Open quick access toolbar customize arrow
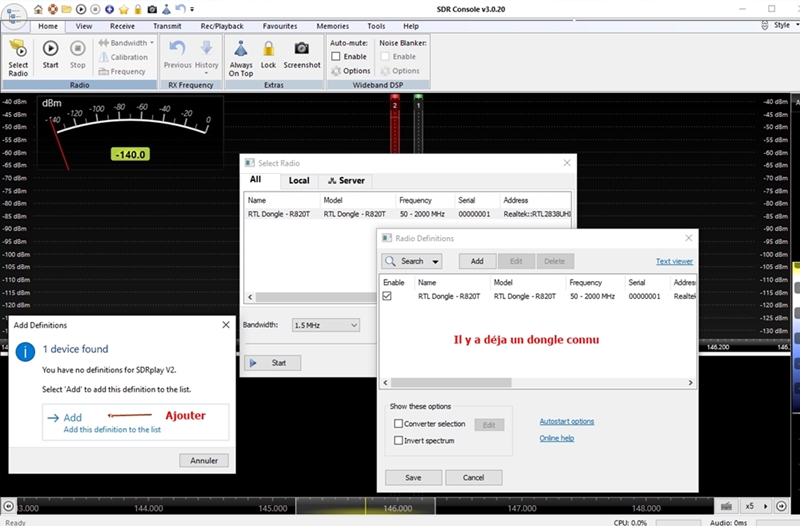This screenshot has height=526, width=800. [192, 9]
